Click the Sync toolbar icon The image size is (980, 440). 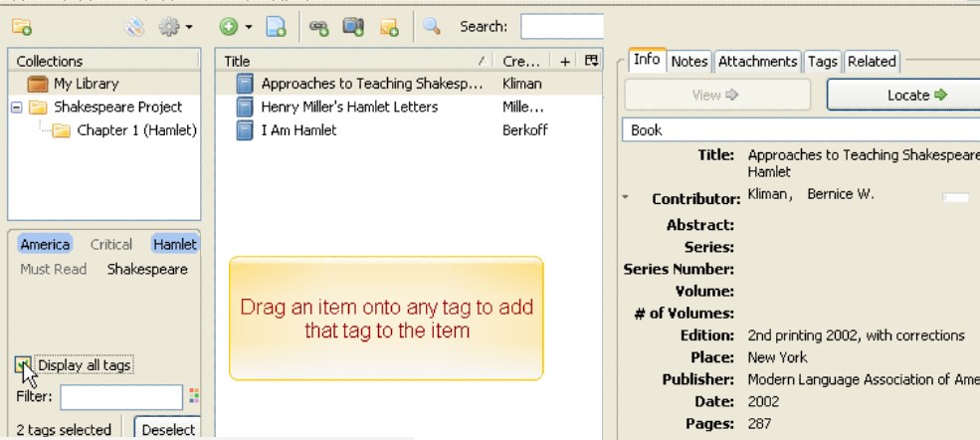pos(134,26)
